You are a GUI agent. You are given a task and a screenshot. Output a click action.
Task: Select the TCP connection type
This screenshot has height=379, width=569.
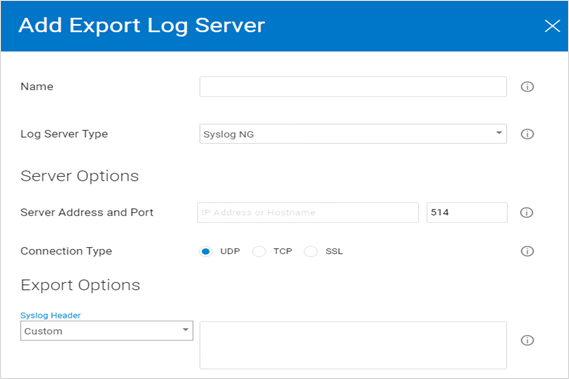tap(259, 251)
